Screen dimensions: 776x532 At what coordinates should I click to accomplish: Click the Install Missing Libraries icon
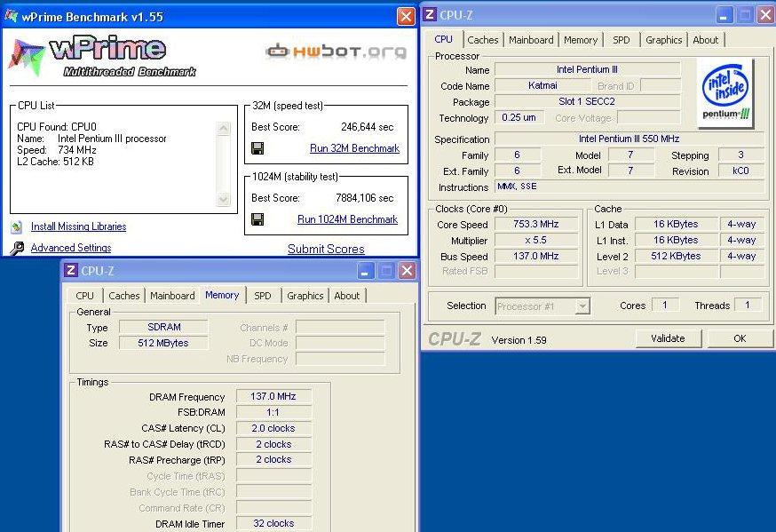16,226
